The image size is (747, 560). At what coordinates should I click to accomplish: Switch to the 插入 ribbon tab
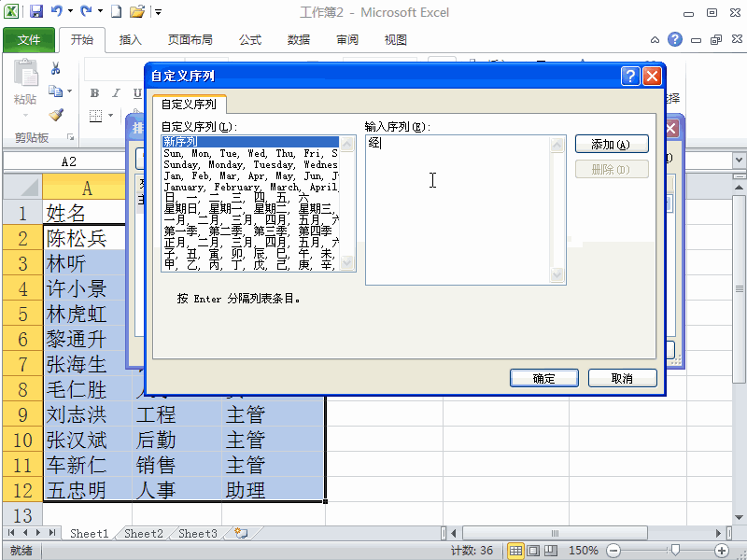(130, 40)
